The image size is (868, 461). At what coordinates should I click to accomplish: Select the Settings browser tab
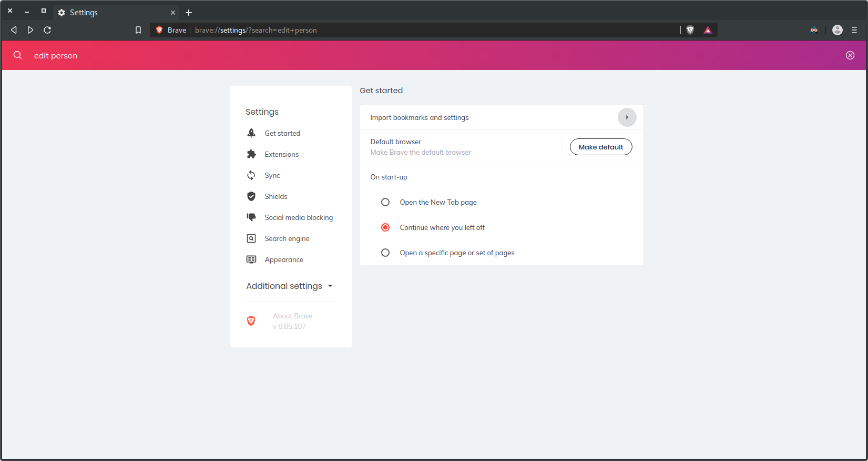point(117,13)
